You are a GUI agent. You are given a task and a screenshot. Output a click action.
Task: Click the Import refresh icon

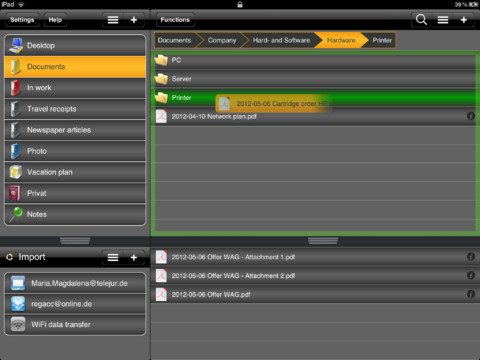9,257
